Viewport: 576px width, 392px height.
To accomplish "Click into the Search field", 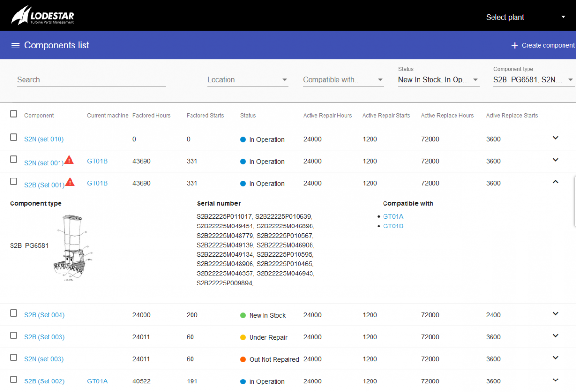I will click(x=91, y=80).
